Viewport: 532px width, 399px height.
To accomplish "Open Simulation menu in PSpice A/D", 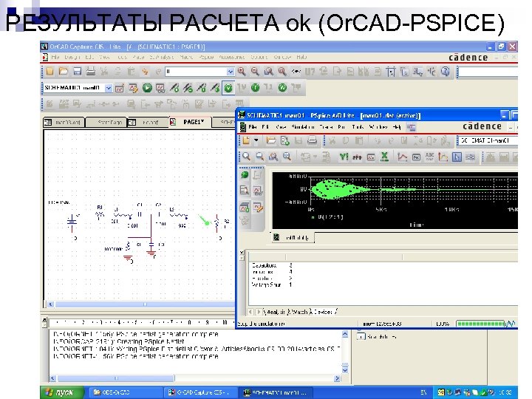I will pyautogui.click(x=304, y=127).
